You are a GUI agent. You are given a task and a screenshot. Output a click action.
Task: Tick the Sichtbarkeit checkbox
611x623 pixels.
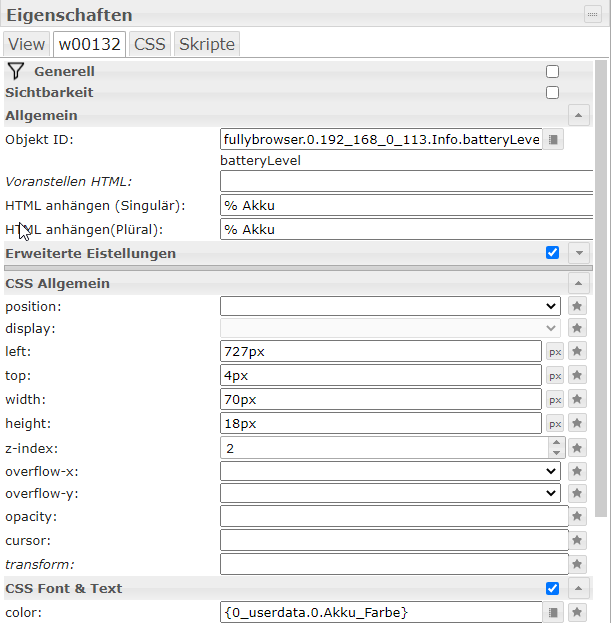pos(552,93)
